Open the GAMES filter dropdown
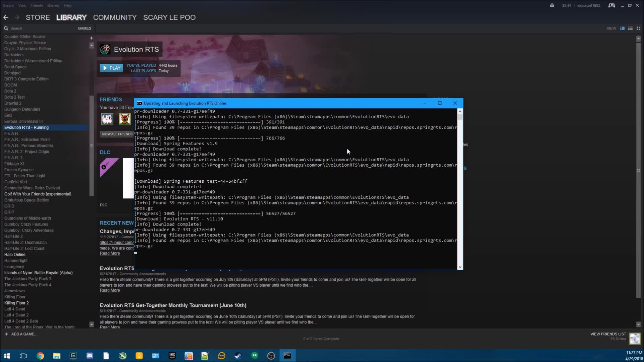 (84, 28)
